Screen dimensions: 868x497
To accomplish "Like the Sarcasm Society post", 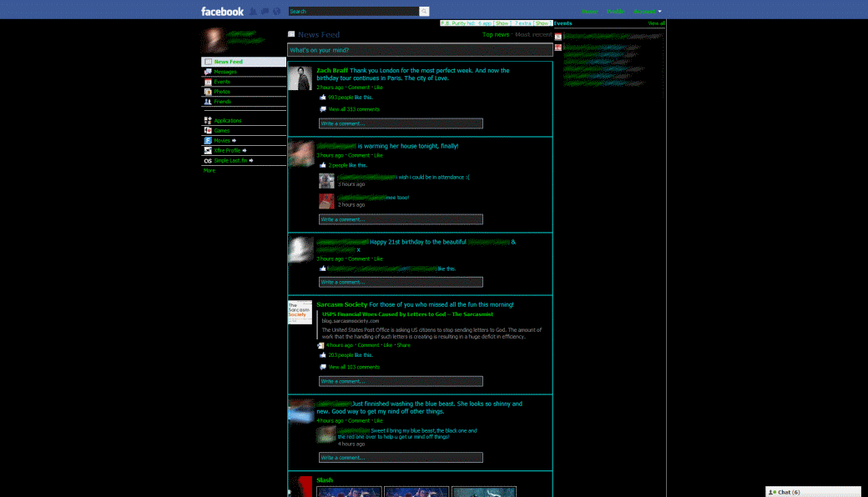I will [x=387, y=345].
